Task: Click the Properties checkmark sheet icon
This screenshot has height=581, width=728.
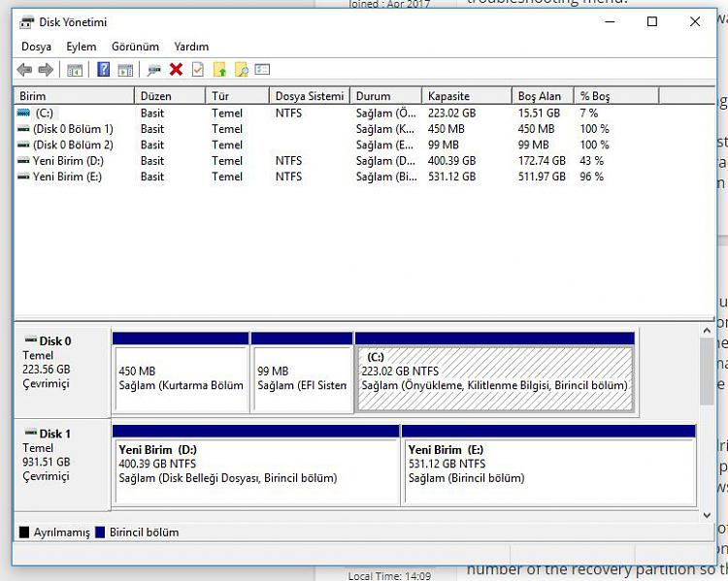Action: tap(197, 70)
